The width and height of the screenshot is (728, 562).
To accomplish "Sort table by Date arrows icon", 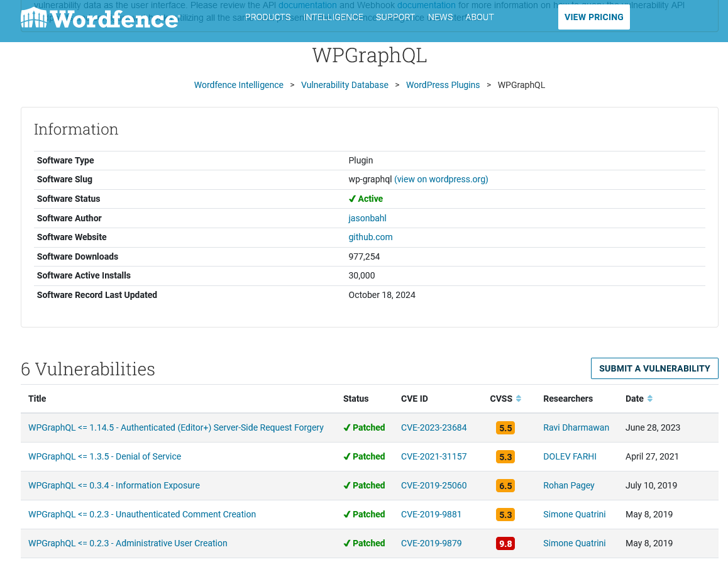I will click(650, 399).
